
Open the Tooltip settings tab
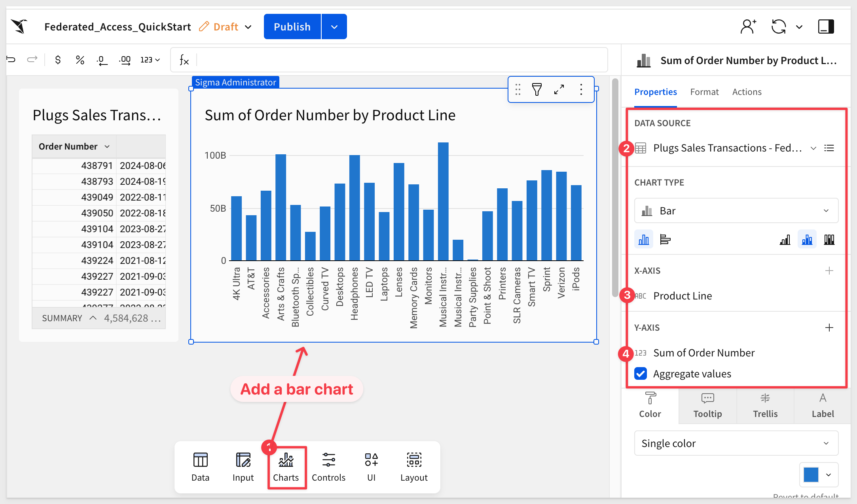tap(707, 405)
